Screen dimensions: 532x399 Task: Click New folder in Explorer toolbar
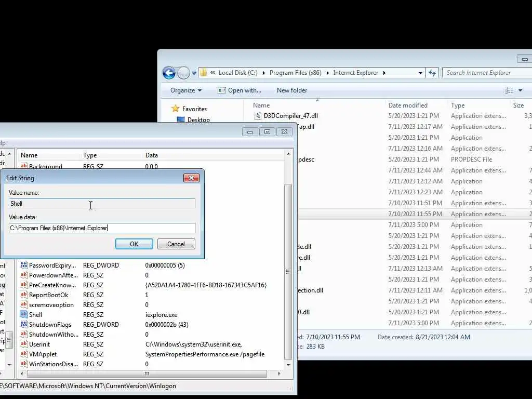coord(292,90)
